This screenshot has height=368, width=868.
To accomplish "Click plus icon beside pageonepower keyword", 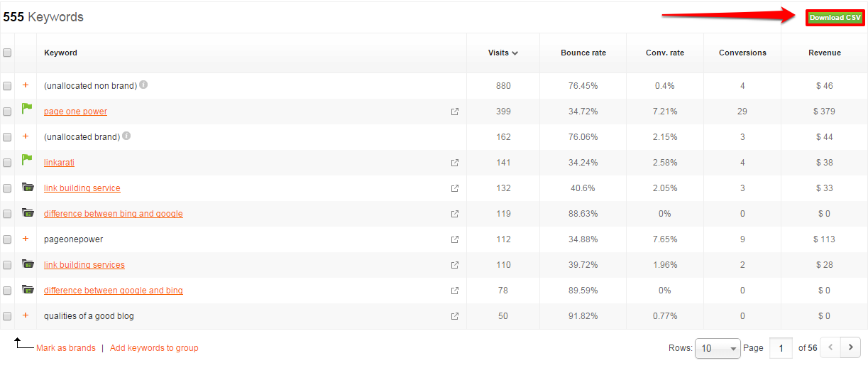I will [x=26, y=239].
